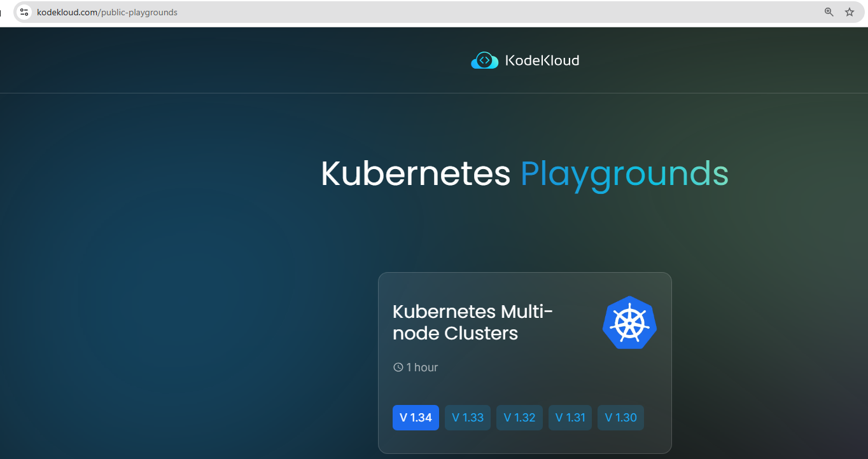Switch to Kubernetes version V 1.33
868x459 pixels.
click(468, 418)
